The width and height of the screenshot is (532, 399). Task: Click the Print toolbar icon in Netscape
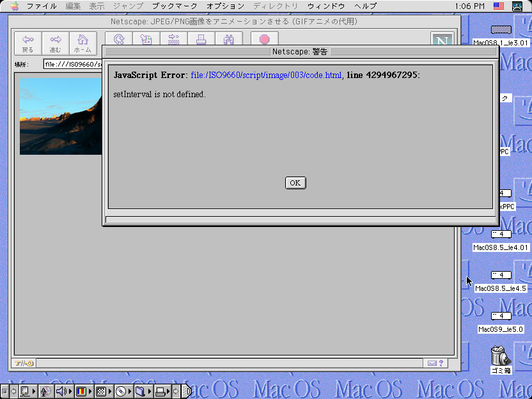coord(201,39)
